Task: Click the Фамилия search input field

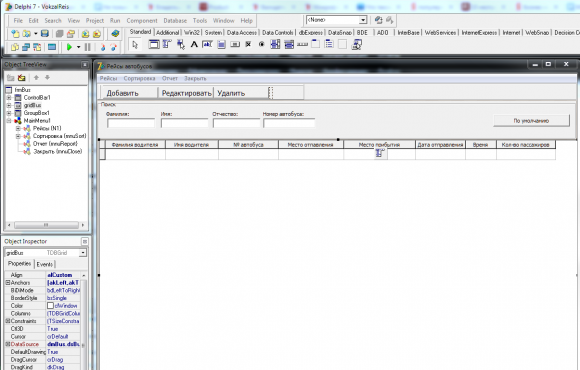Action: (131, 123)
